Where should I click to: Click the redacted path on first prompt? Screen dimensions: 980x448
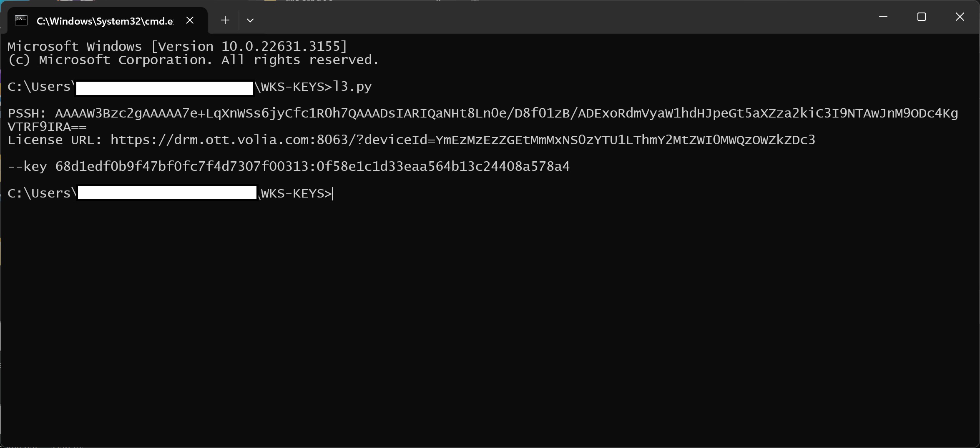pyautogui.click(x=164, y=88)
